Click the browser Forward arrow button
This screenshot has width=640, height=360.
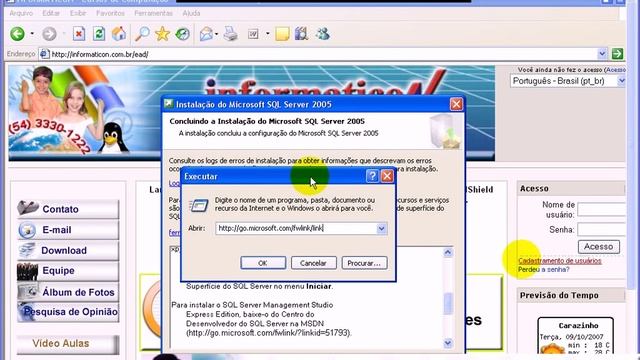click(49, 34)
